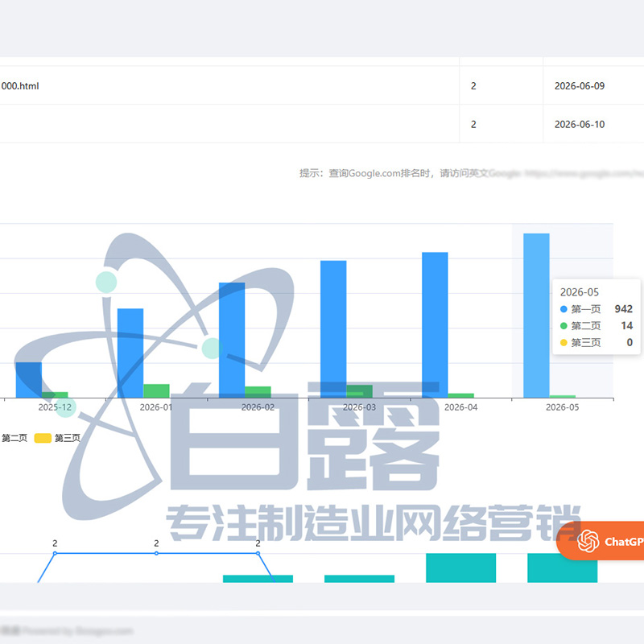Select the 000.html table cell
Screen dimensions: 644x644
229,86
